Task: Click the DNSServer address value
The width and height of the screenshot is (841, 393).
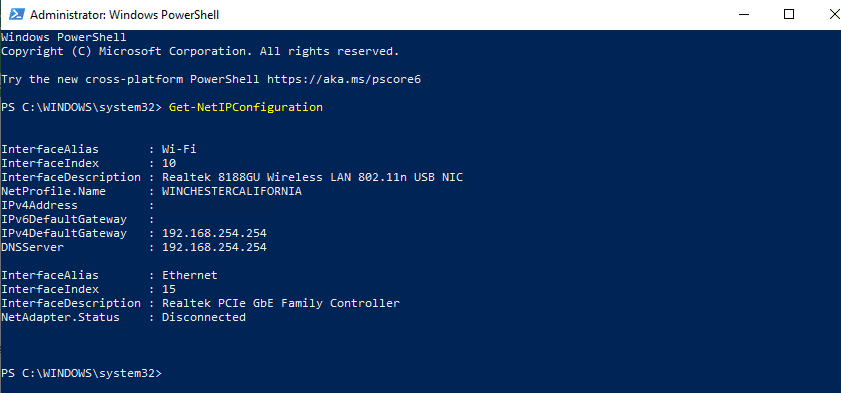Action: tap(214, 247)
